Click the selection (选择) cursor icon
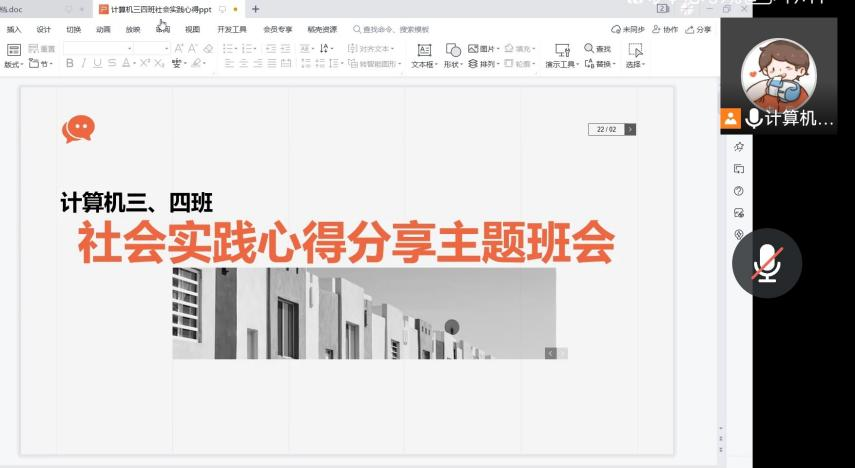The width and height of the screenshot is (855, 468). [635, 50]
